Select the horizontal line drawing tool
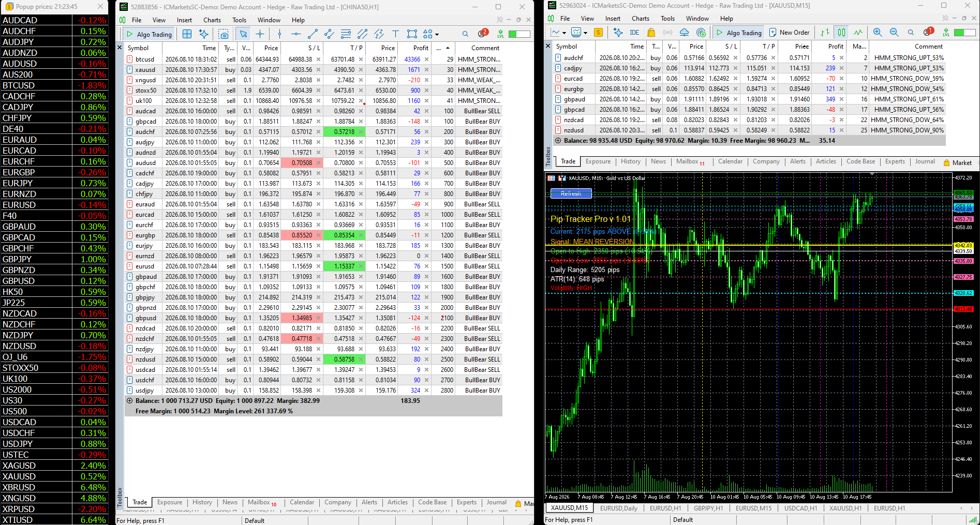The width and height of the screenshot is (980, 525). click(296, 34)
